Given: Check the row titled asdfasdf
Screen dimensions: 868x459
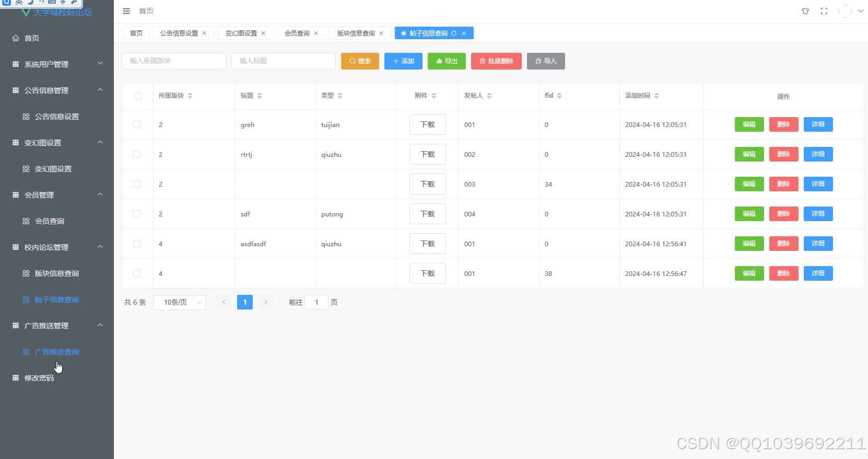Looking at the screenshot, I should (137, 244).
